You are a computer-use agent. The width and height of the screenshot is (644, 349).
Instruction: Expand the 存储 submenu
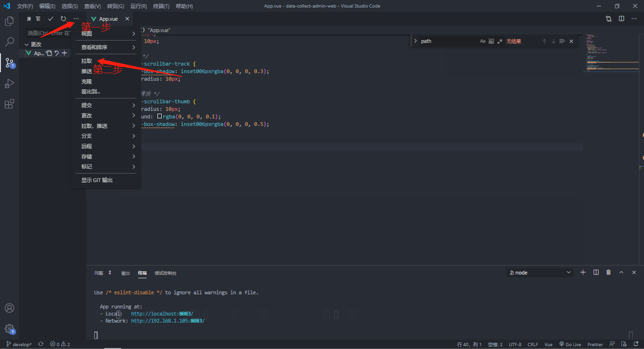[x=106, y=157]
